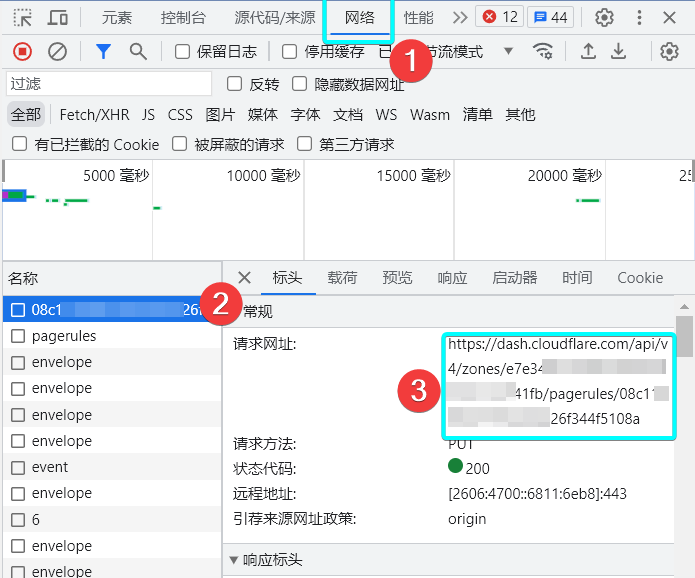Open 启动器 details tab
The height and width of the screenshot is (578, 695).
click(x=515, y=278)
